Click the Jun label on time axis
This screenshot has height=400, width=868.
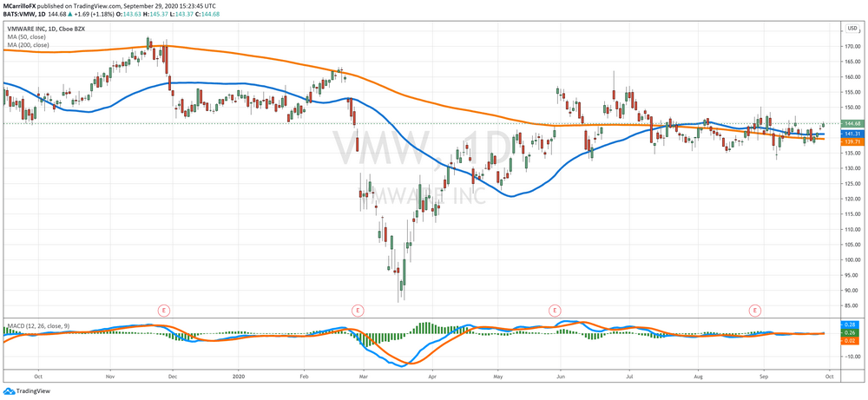pyautogui.click(x=561, y=377)
